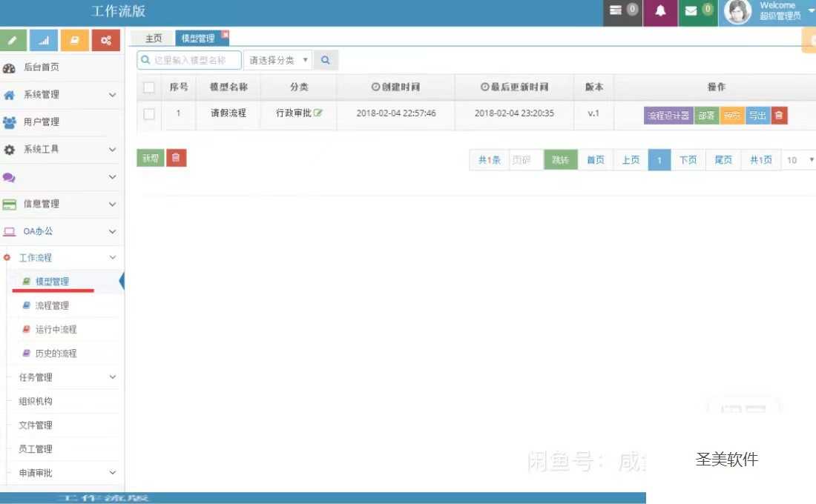The image size is (816, 504).
Task: Click the orange preview button in actions
Action: coord(732,116)
